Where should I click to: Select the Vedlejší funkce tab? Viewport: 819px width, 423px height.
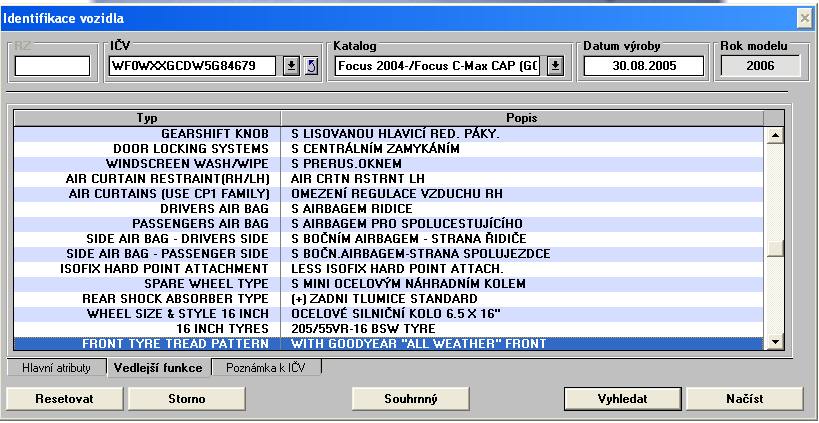[x=156, y=368]
